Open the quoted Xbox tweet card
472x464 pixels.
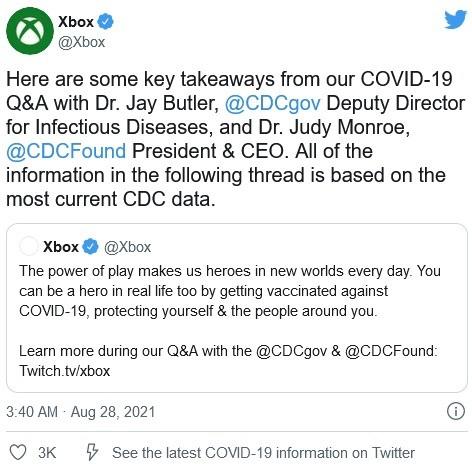237,308
